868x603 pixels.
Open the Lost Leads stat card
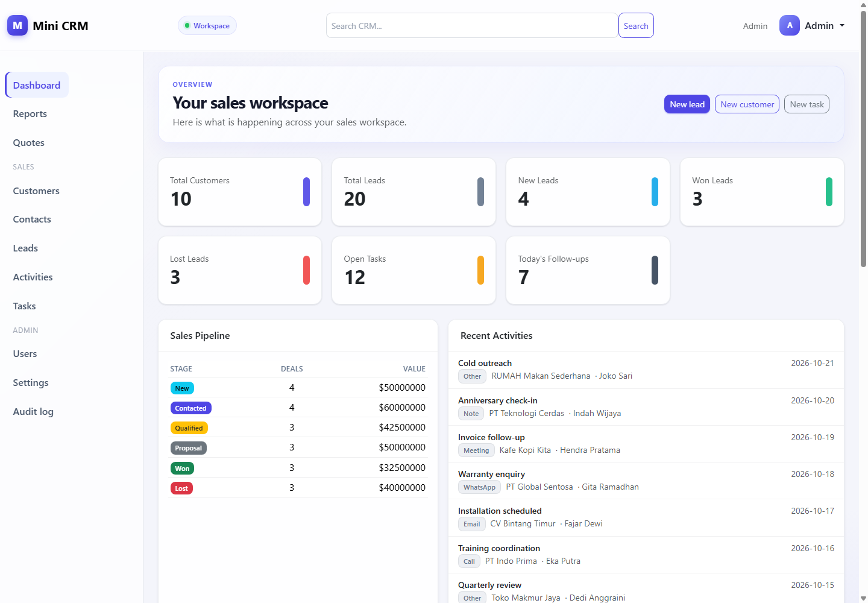(240, 270)
